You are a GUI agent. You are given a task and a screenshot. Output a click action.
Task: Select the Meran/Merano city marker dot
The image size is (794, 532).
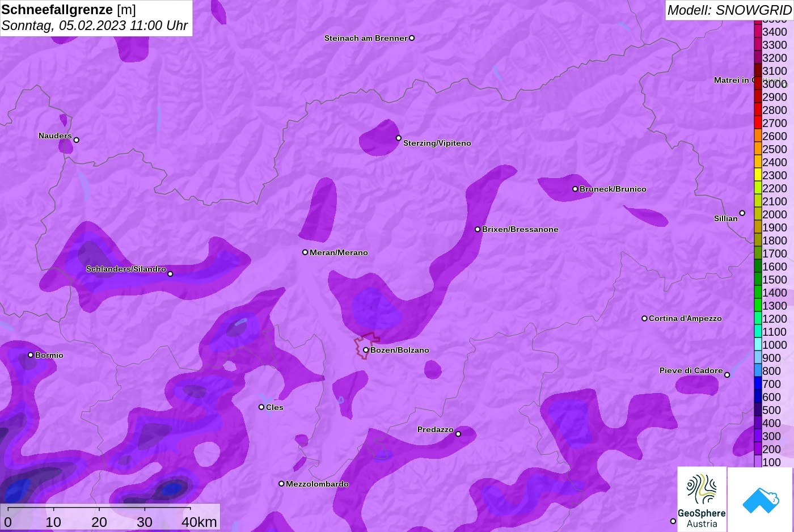[305, 252]
